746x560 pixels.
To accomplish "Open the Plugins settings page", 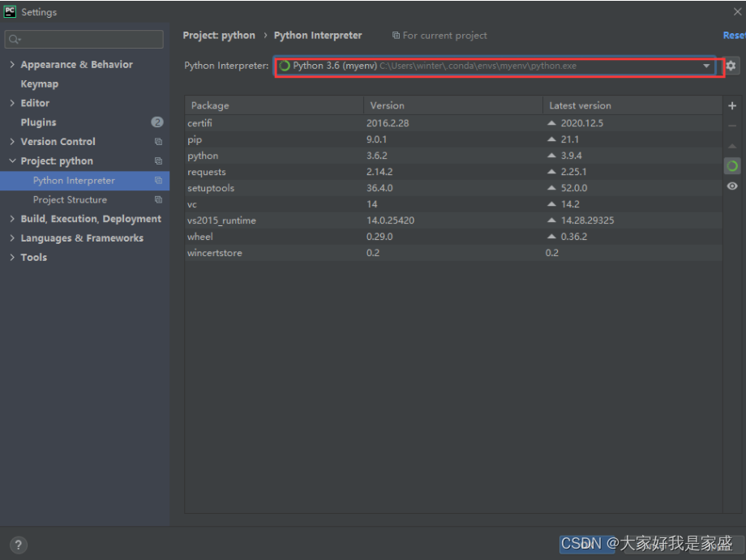I will pyautogui.click(x=39, y=122).
